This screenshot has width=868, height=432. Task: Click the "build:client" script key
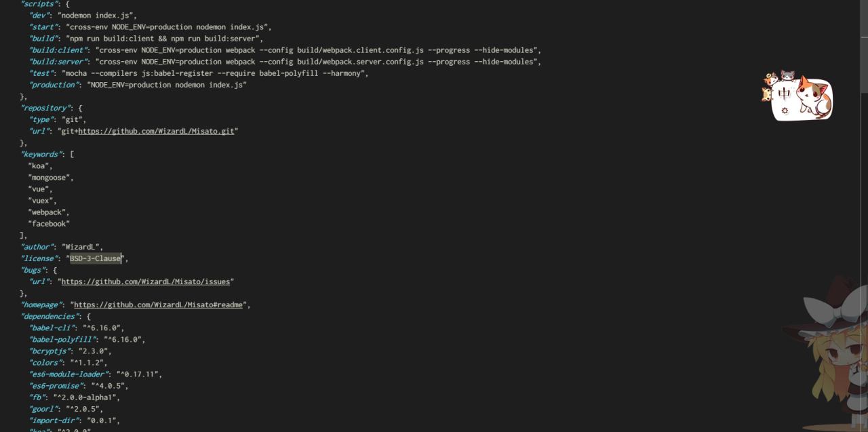pyautogui.click(x=58, y=50)
